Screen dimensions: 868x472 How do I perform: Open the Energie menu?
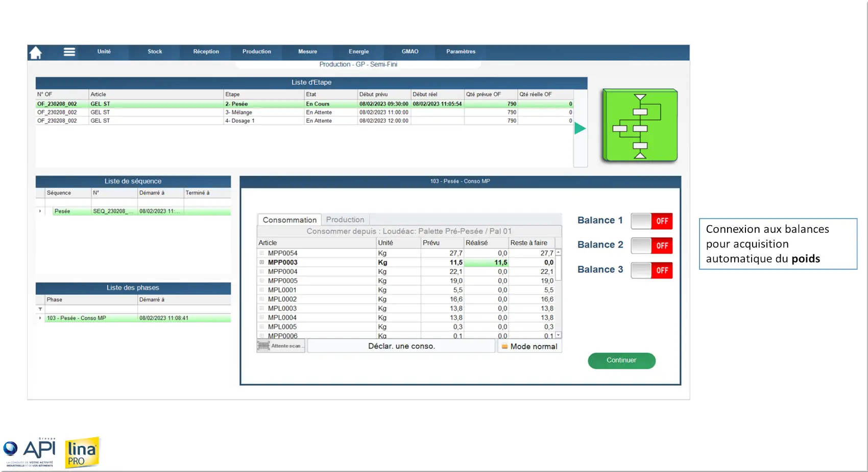[x=359, y=52]
